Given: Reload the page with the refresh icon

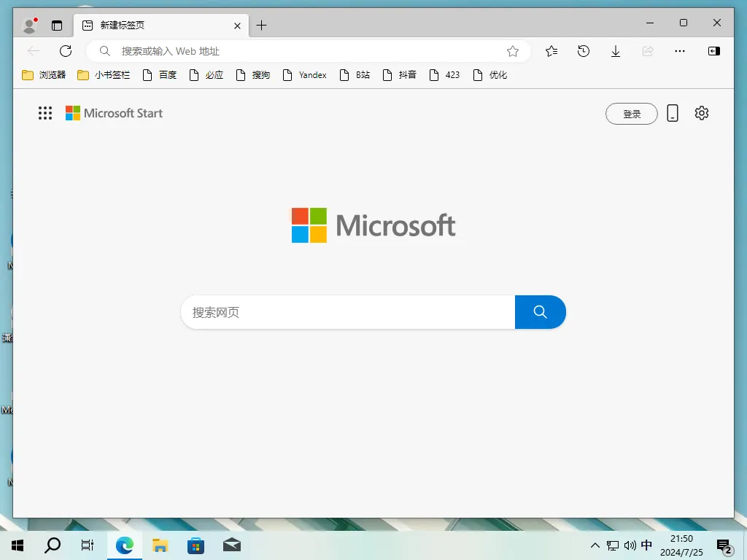Looking at the screenshot, I should point(66,51).
